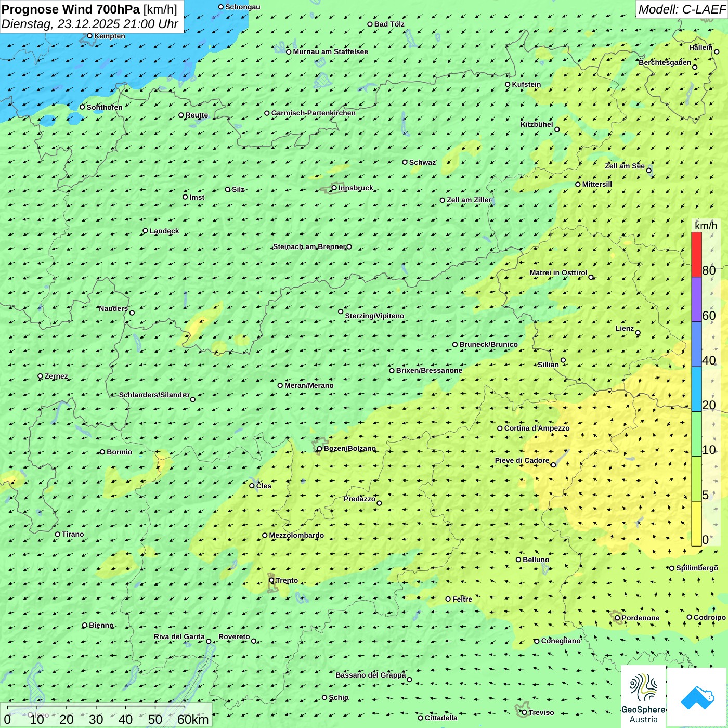Click the Bozen/Bolzano city marker
728x728 pixels.
[320, 449]
